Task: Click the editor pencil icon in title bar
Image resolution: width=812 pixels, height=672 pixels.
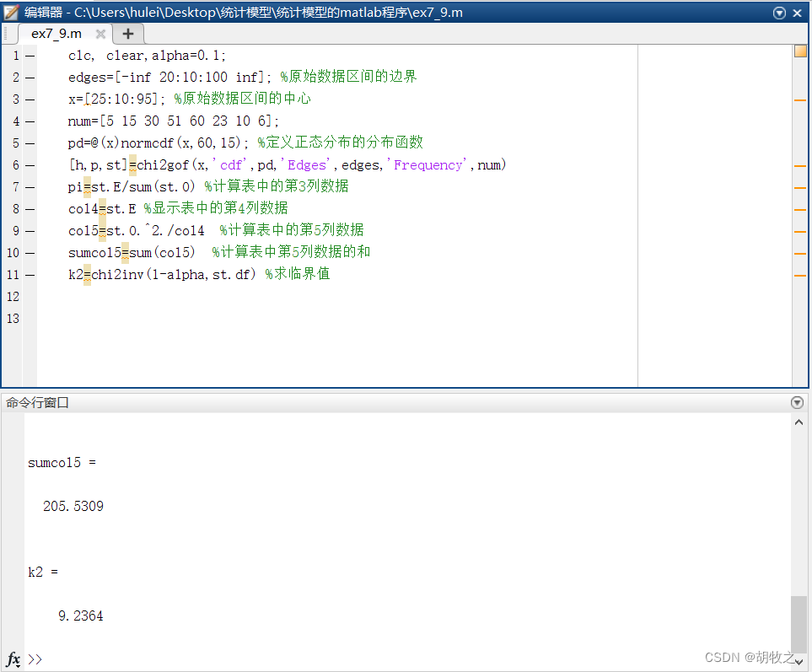Action: 12,13
